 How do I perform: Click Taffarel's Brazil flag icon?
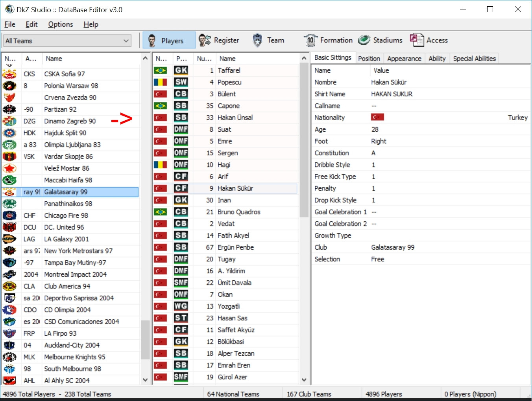160,70
